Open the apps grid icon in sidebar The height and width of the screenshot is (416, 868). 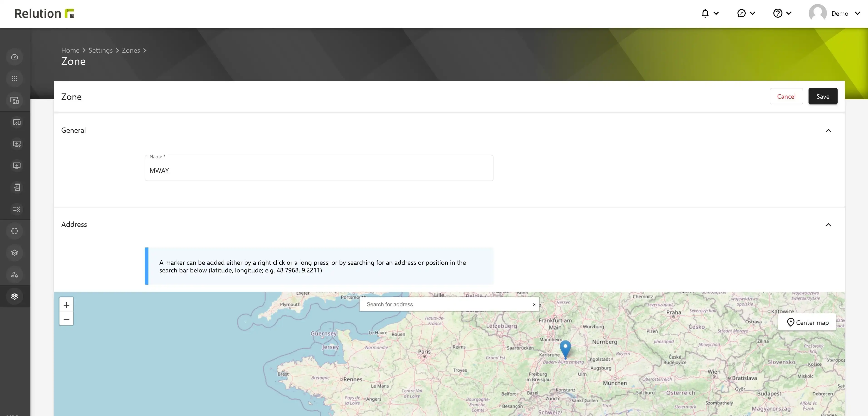click(x=15, y=78)
